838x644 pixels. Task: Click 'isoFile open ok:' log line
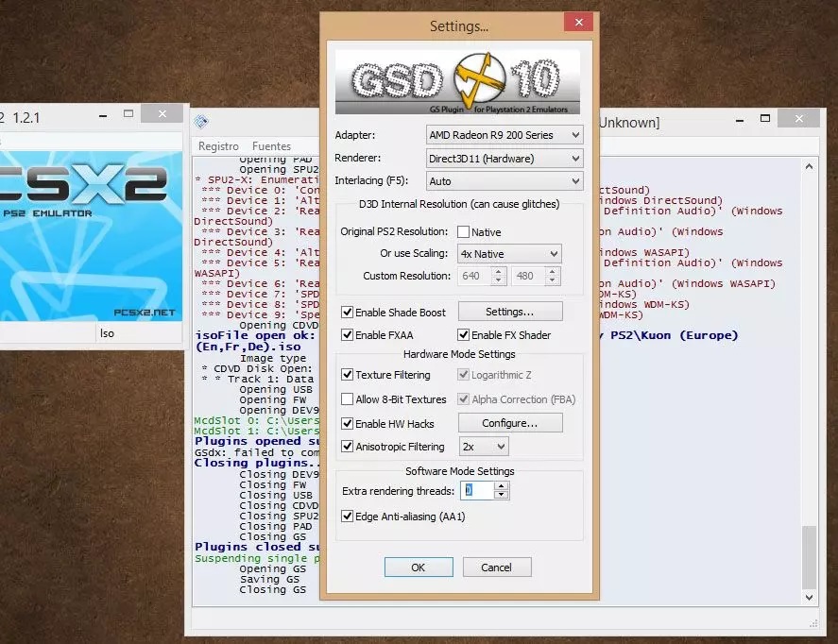point(255,335)
